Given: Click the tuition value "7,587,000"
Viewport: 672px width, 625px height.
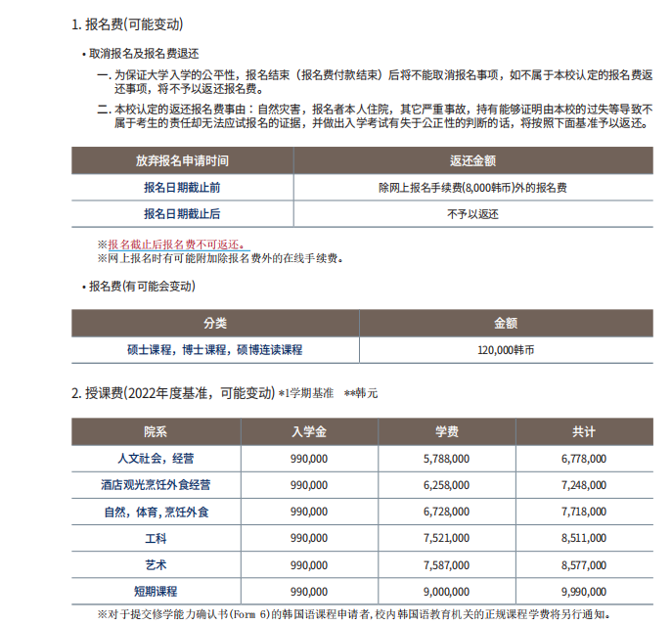Looking at the screenshot, I should tap(447, 565).
